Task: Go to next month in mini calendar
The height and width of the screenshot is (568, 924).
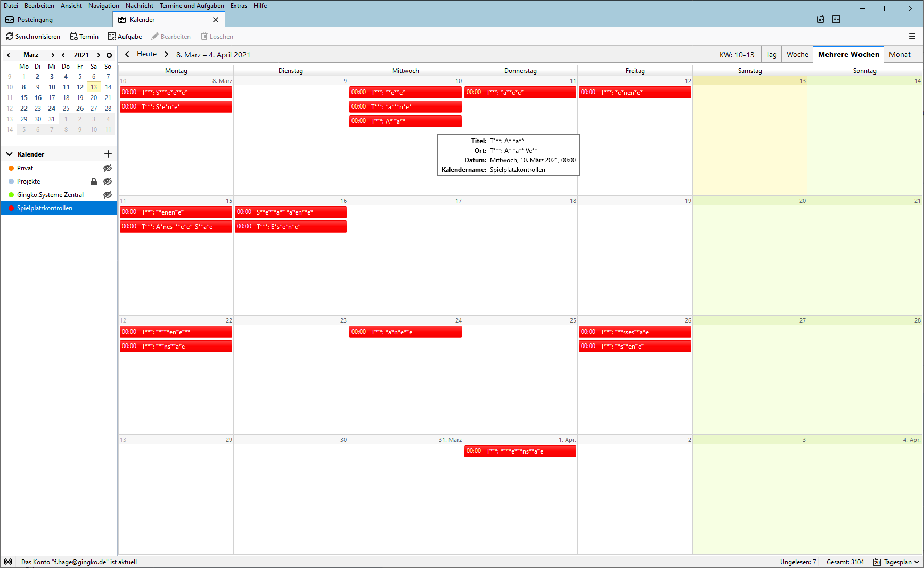Action: (x=53, y=55)
